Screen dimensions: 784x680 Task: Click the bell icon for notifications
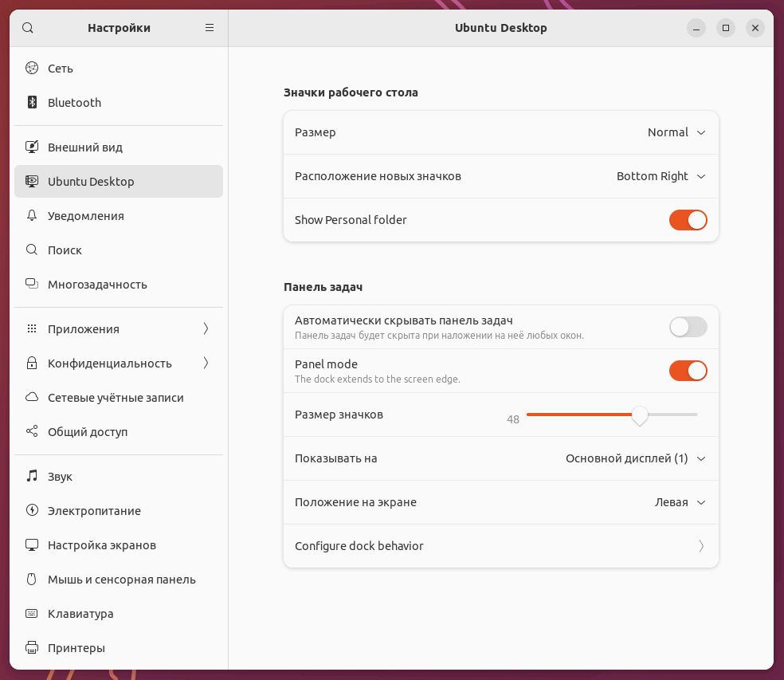click(x=32, y=216)
